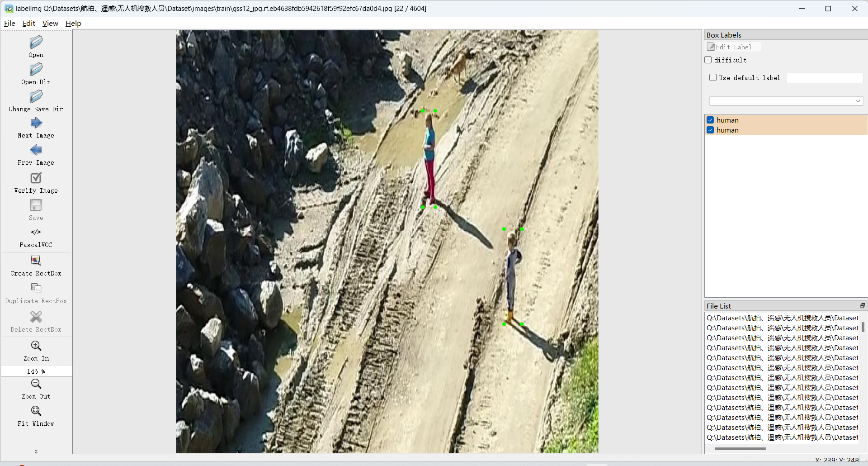Open the File menu

click(x=9, y=24)
